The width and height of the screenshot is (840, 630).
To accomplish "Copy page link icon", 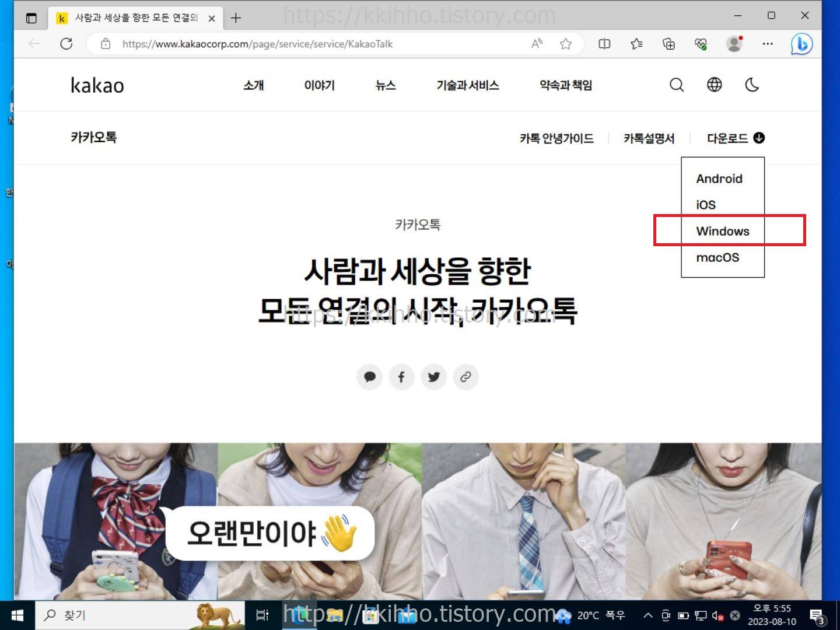I will (x=466, y=377).
